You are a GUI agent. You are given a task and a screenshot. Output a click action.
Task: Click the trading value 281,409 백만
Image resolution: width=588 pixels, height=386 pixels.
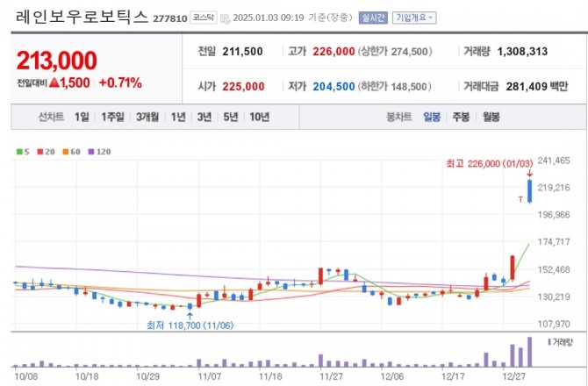tap(537, 87)
